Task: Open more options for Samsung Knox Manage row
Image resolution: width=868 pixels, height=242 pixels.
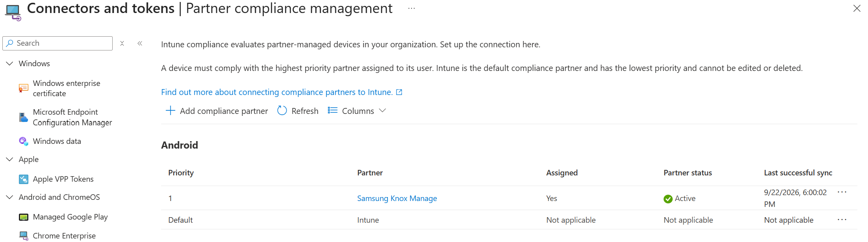Action: (x=842, y=192)
